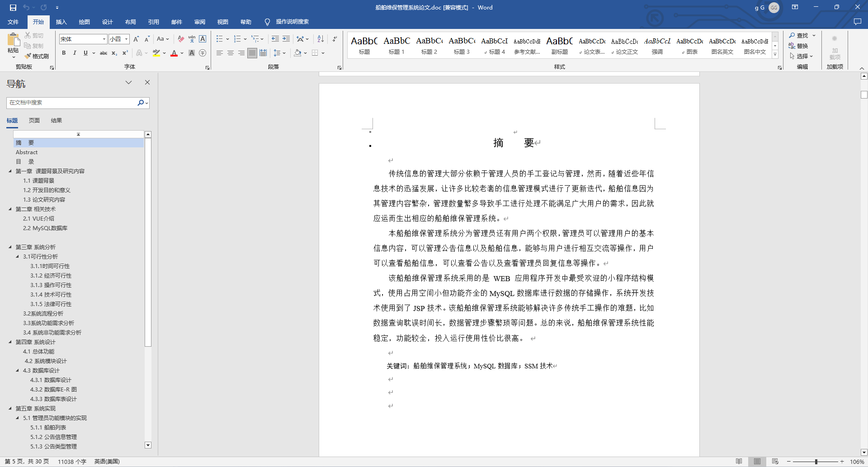Toggle strikethrough formatting
The height and width of the screenshot is (467, 868).
click(103, 53)
